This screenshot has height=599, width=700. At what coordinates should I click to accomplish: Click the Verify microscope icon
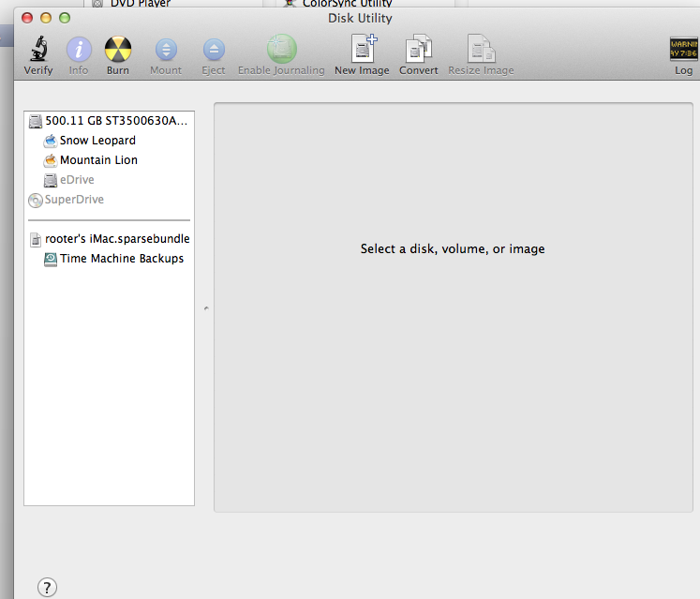tap(38, 49)
